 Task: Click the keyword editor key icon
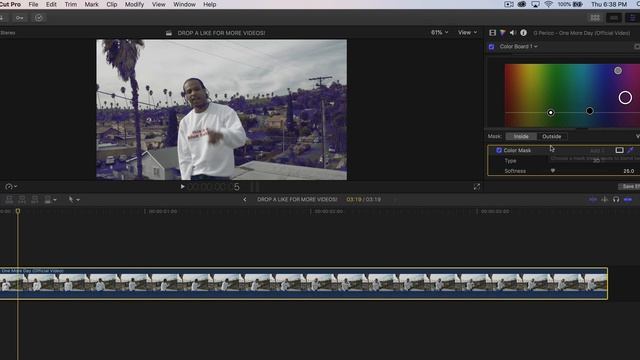[x=19, y=18]
